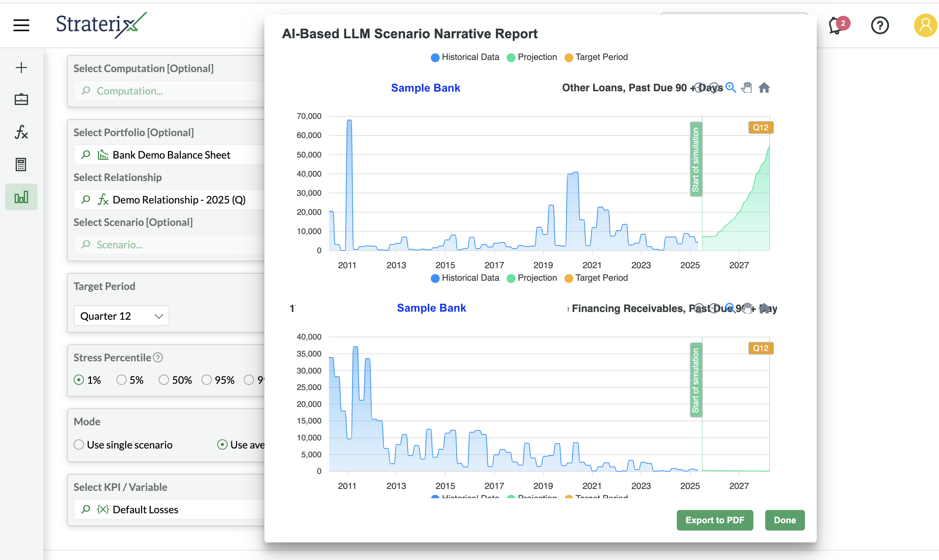Viewport: 939px width, 560px height.
Task: Click the Q12 target period marker
Action: point(760,128)
